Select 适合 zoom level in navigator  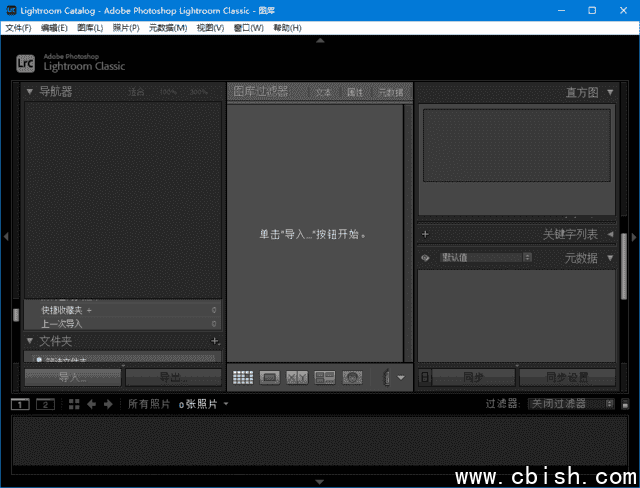coord(136,92)
